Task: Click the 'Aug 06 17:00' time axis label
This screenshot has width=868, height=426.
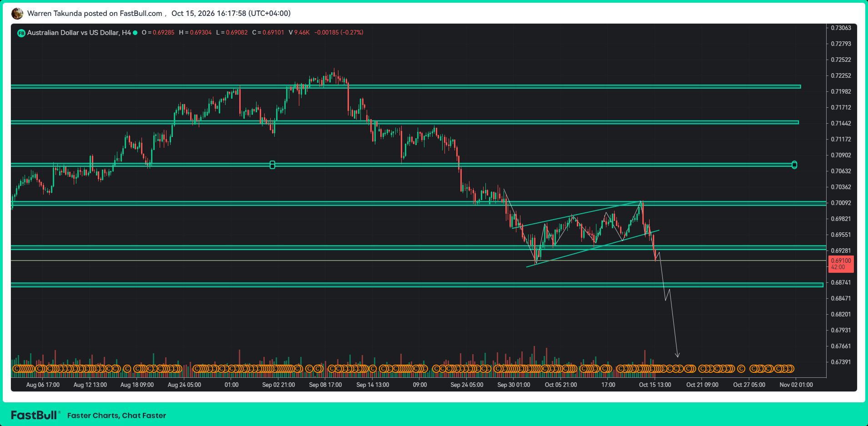Action: pyautogui.click(x=43, y=385)
